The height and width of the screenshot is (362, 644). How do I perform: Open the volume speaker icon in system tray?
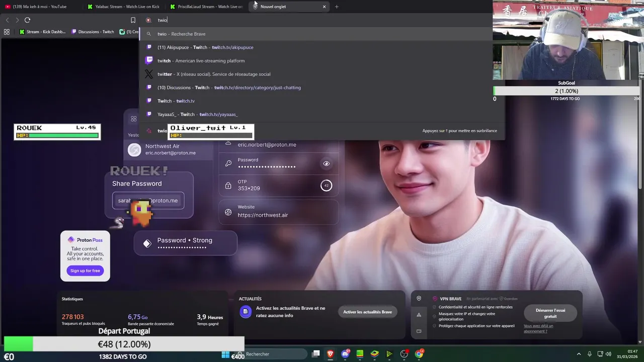pos(608,354)
